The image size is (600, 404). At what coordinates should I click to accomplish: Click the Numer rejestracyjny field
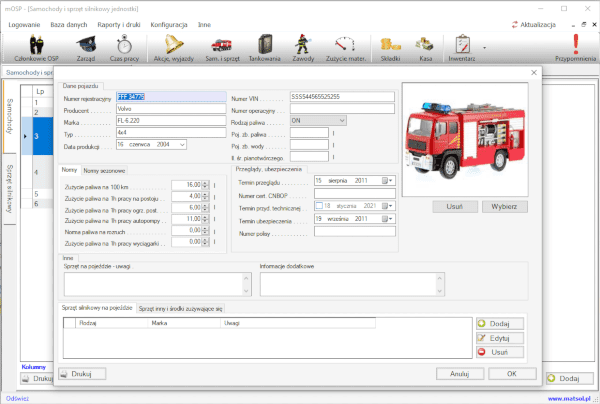click(171, 97)
